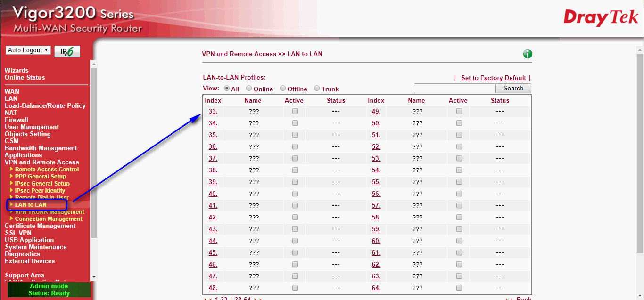Open SSL VPN menu
Viewport: 644px width, 300px height.
pyautogui.click(x=18, y=233)
